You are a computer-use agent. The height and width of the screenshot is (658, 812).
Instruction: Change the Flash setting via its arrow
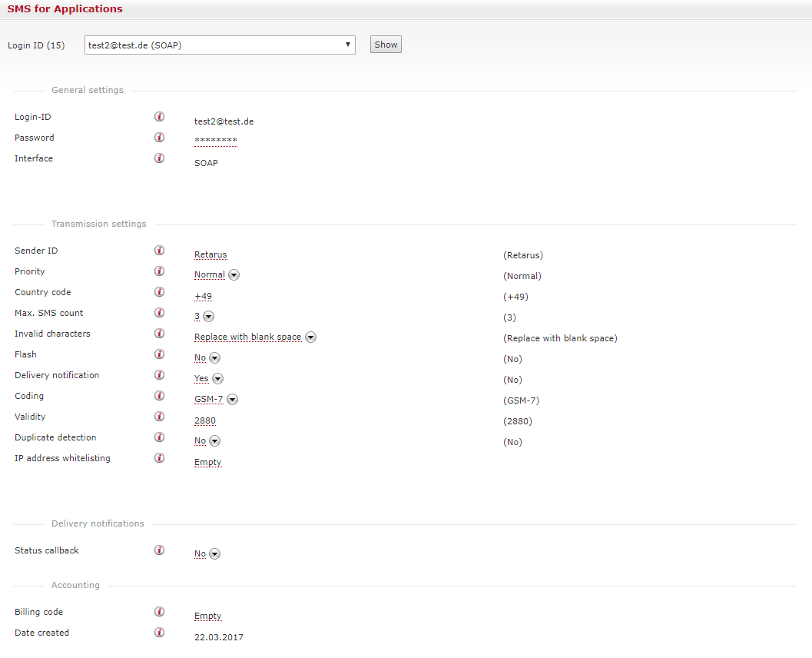click(x=215, y=358)
